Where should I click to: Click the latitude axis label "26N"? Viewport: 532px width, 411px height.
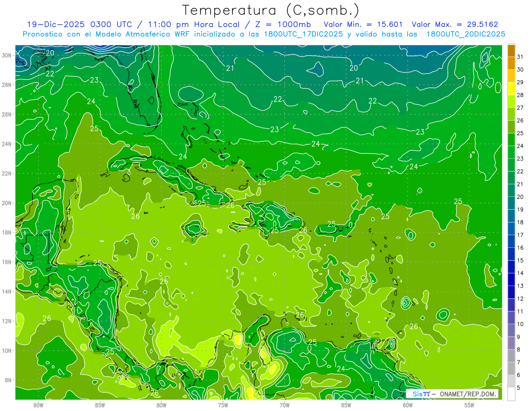click(x=7, y=114)
